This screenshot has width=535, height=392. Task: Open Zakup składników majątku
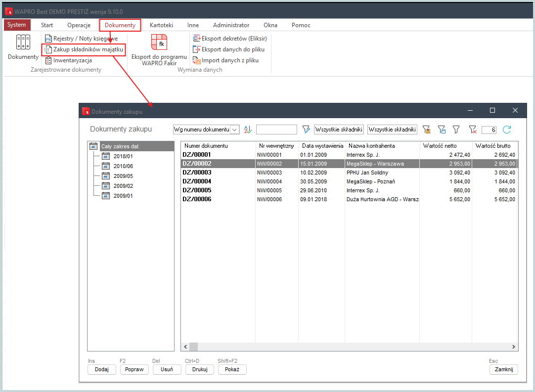coord(84,49)
